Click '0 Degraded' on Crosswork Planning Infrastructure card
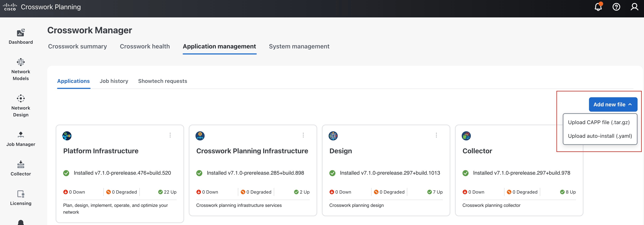The height and width of the screenshot is (225, 644). click(x=259, y=192)
